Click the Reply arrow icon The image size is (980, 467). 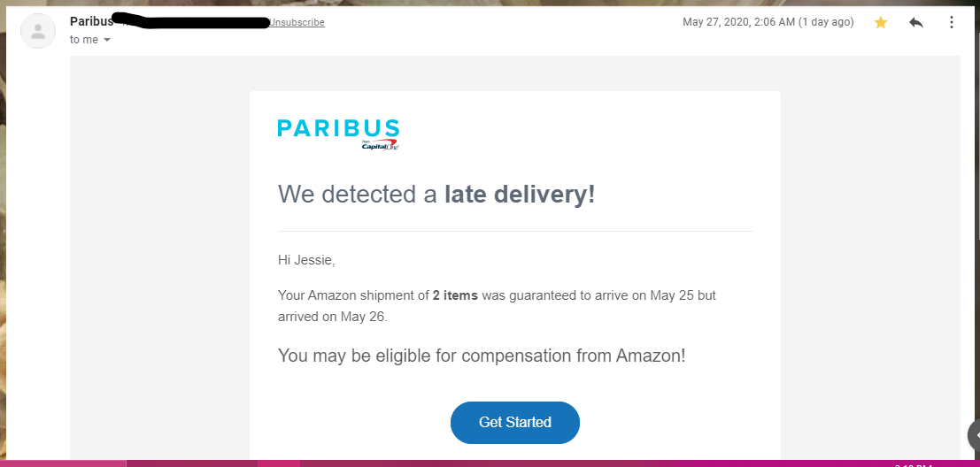[916, 23]
